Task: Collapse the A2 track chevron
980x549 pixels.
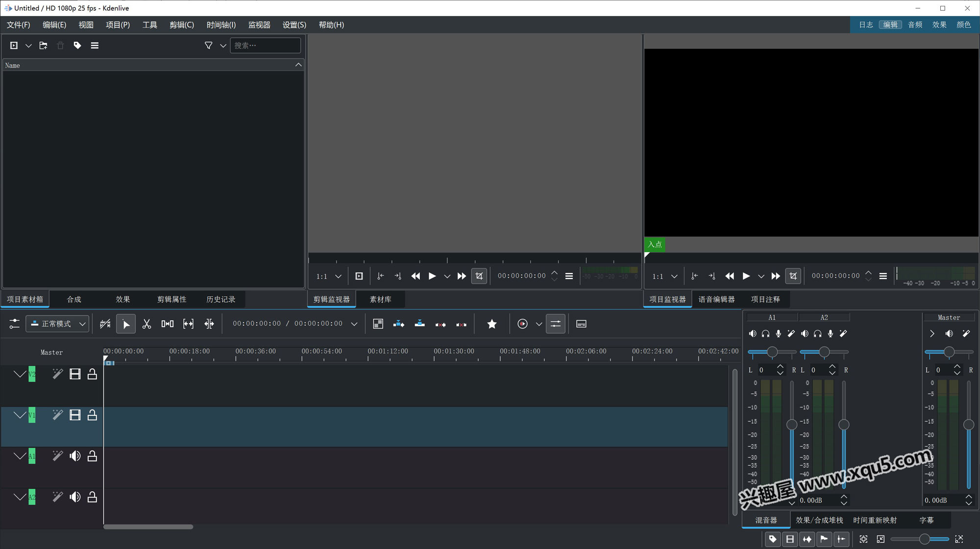Action: (x=20, y=497)
